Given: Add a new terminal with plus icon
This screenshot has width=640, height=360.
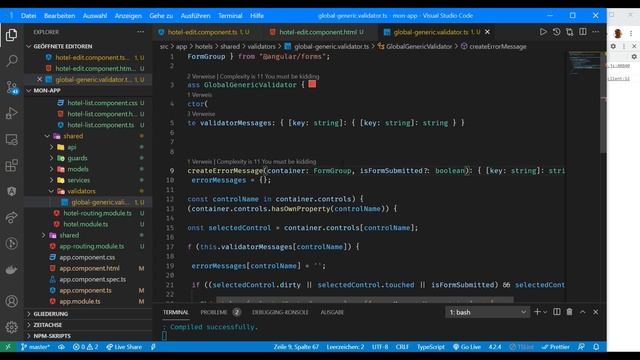Looking at the screenshot, I should [537, 312].
